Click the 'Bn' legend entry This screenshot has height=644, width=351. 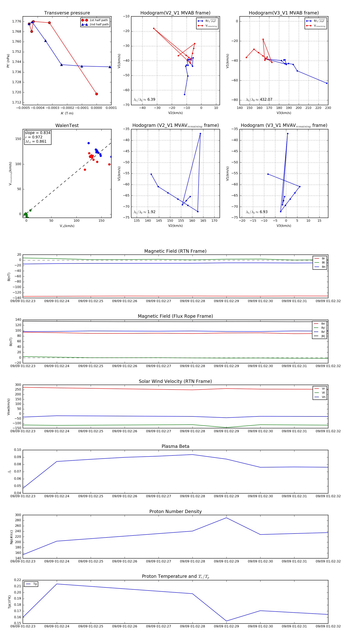(320, 267)
